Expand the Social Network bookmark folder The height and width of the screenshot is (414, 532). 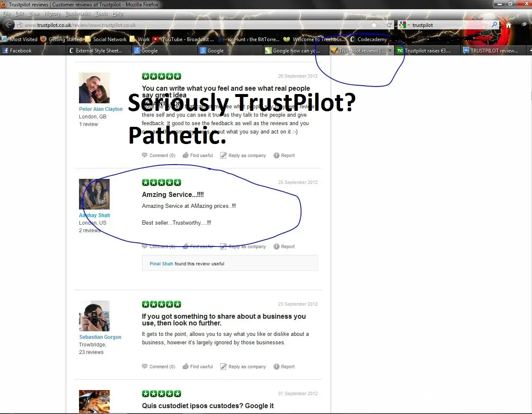point(106,39)
